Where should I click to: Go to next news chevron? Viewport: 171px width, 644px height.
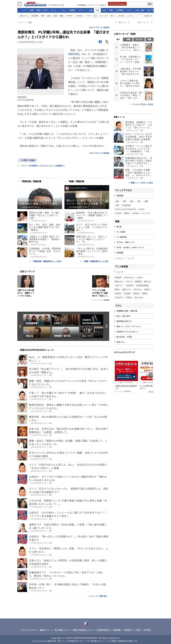coord(151,22)
